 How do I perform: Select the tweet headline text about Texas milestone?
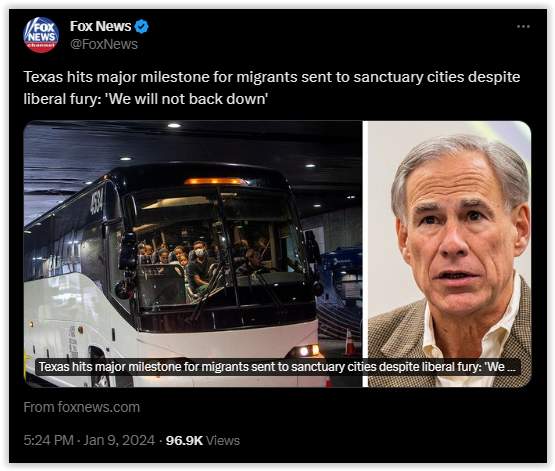pyautogui.click(x=271, y=88)
